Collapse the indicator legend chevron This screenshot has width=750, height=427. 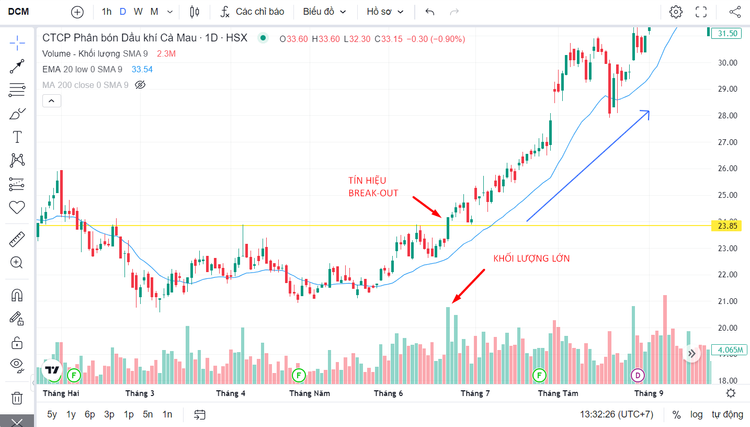click(52, 101)
